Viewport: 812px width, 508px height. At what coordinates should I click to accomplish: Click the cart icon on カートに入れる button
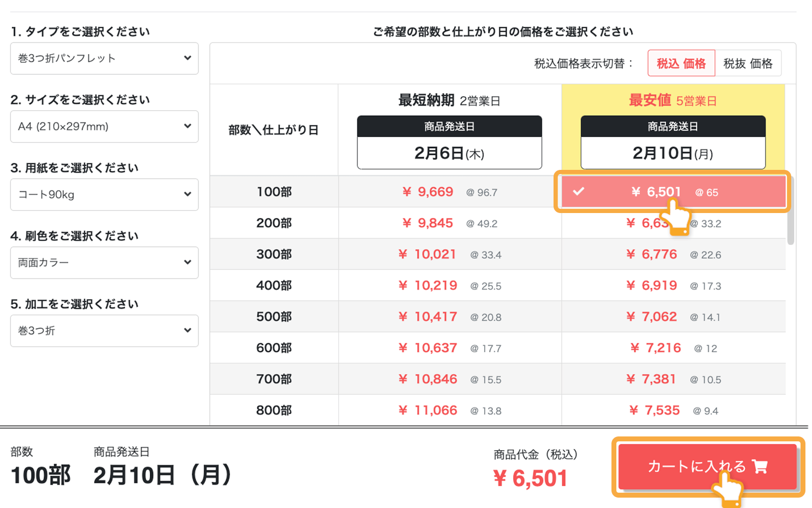click(x=761, y=467)
